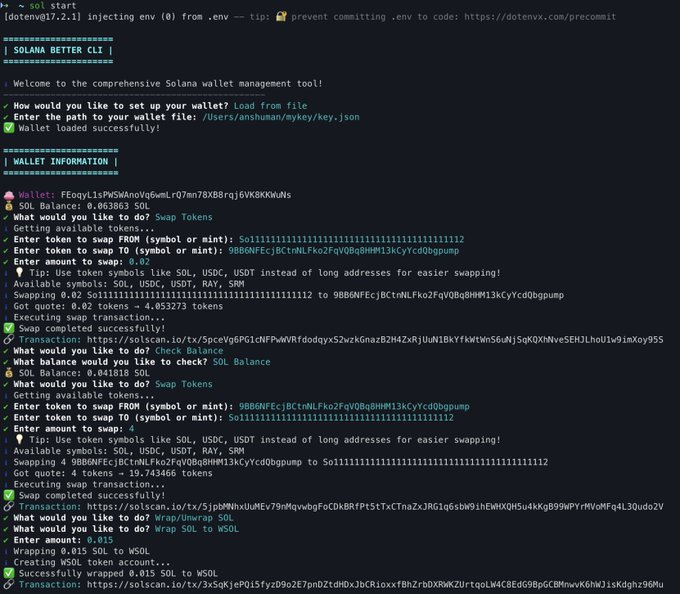Viewport: 680px width, 594px height.
Task: Click the swap amount value 0.02
Action: pyautogui.click(x=139, y=262)
